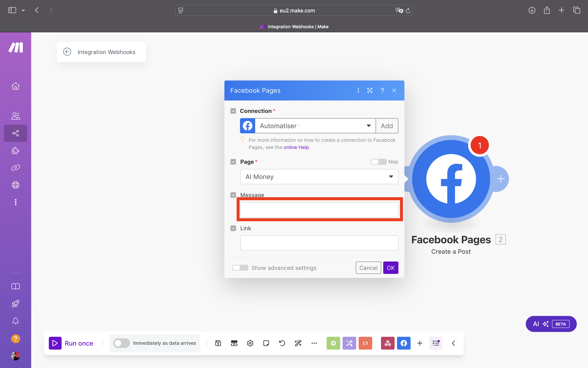Open the Flow control green gear icon
This screenshot has height=368, width=588.
tap(333, 343)
